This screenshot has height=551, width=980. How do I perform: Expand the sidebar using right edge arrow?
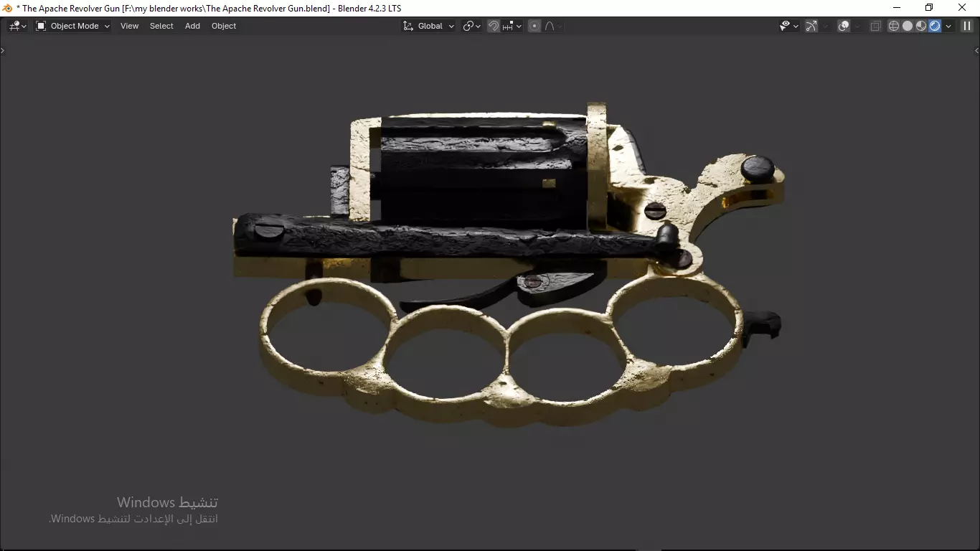(x=976, y=50)
